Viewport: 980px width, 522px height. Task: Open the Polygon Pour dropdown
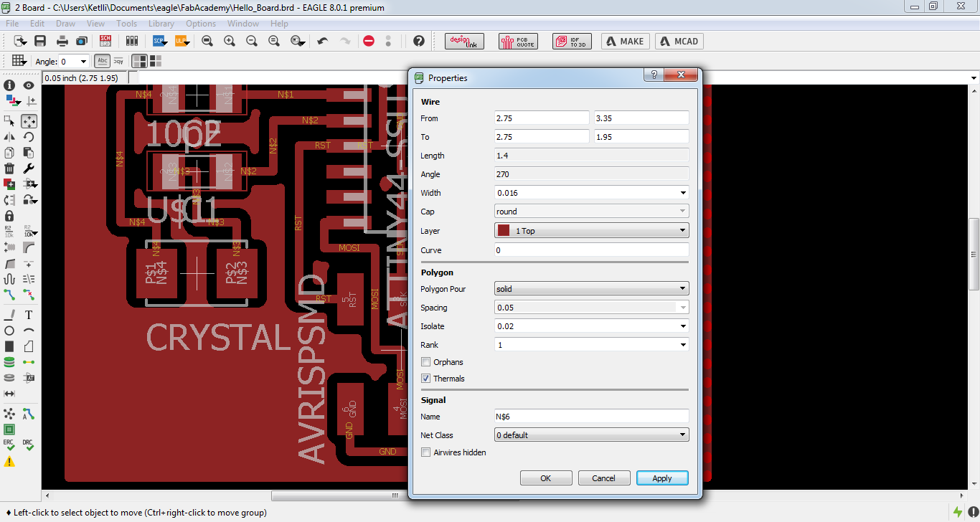coord(592,289)
